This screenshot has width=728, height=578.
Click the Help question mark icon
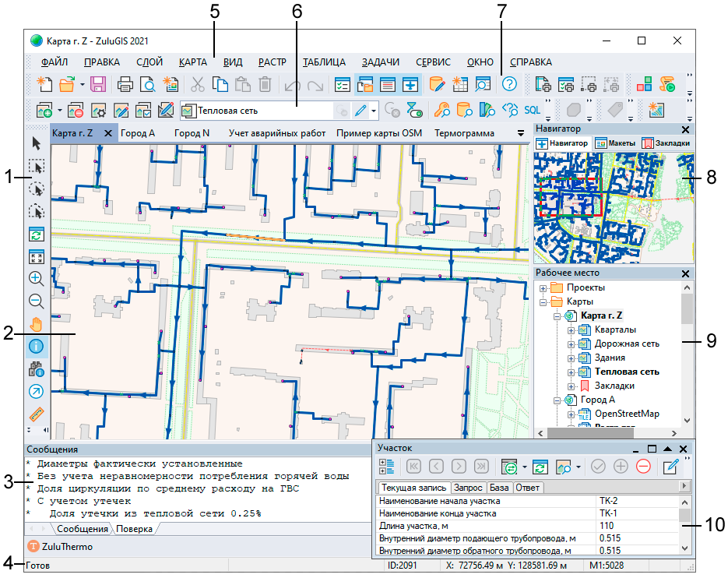(509, 84)
